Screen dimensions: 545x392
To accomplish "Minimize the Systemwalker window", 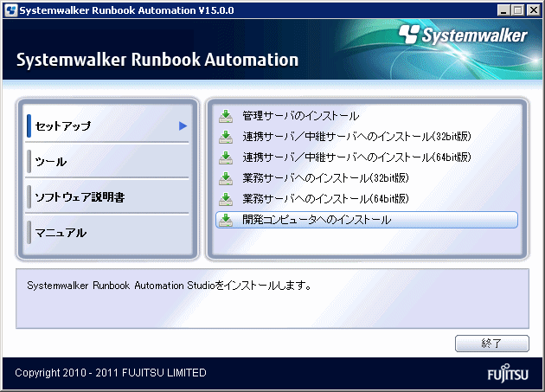I will tap(503, 10).
